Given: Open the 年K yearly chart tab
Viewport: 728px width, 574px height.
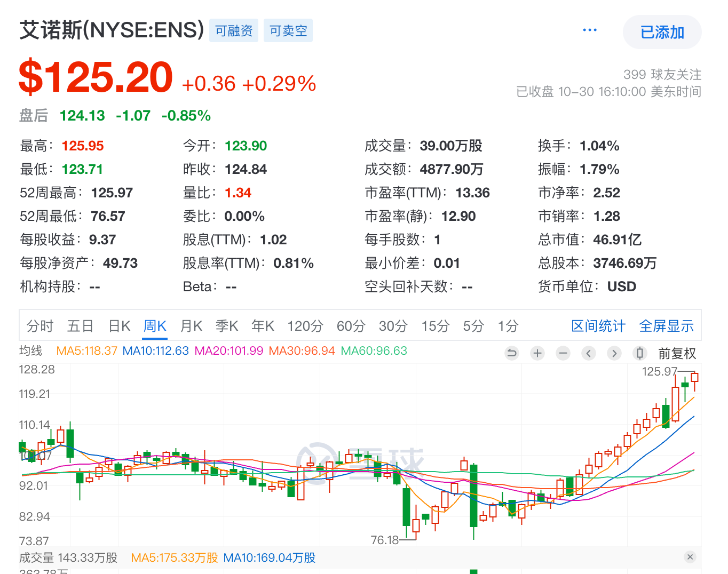Looking at the screenshot, I should [x=263, y=326].
